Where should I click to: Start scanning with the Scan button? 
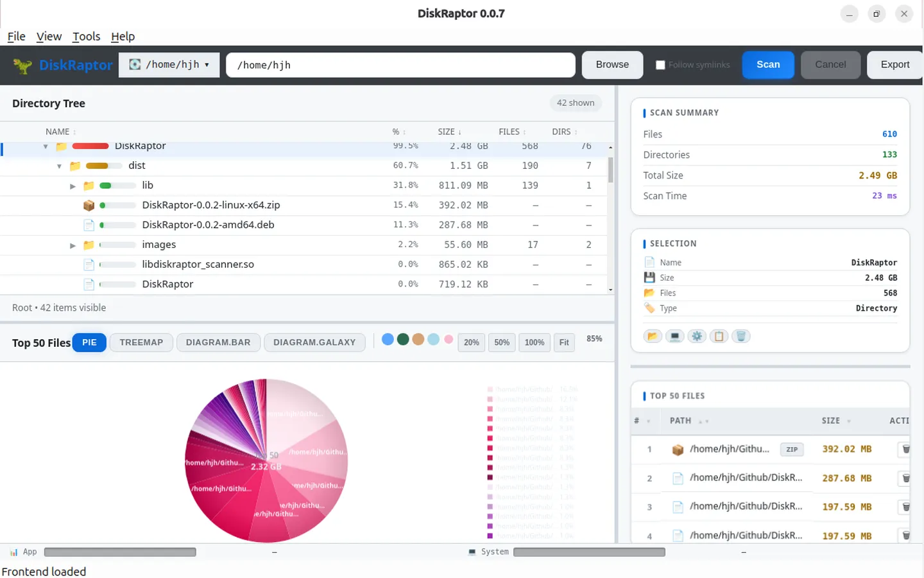click(x=768, y=65)
